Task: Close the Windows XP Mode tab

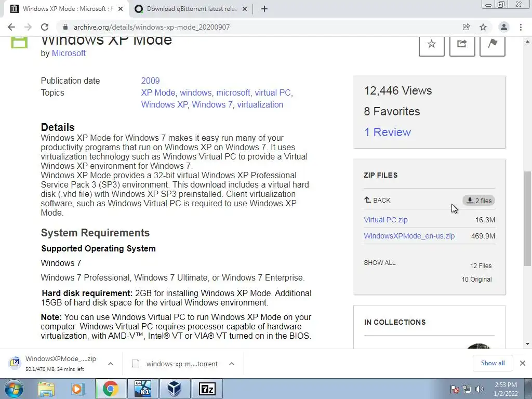Action: (121, 9)
